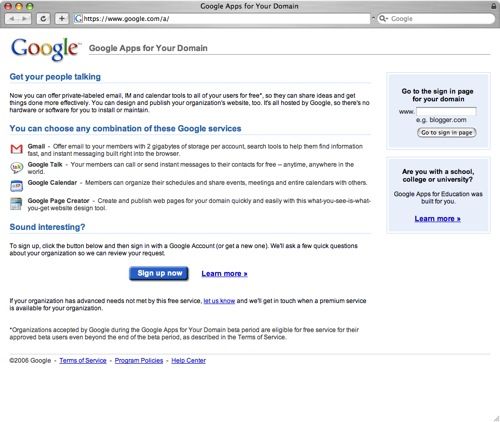Click the Google favicon in the address bar
This screenshot has height=422, width=500.
(x=78, y=19)
